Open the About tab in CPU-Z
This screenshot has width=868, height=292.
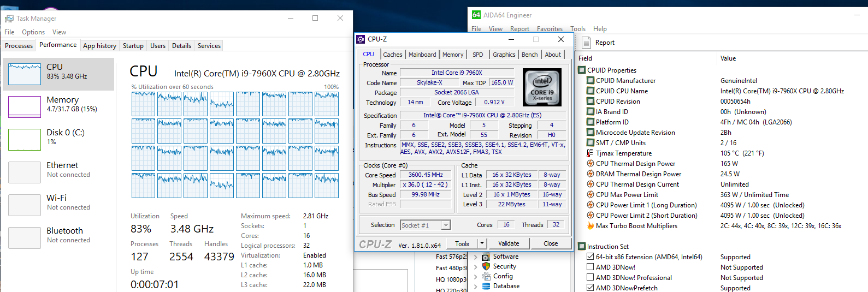[x=553, y=55]
